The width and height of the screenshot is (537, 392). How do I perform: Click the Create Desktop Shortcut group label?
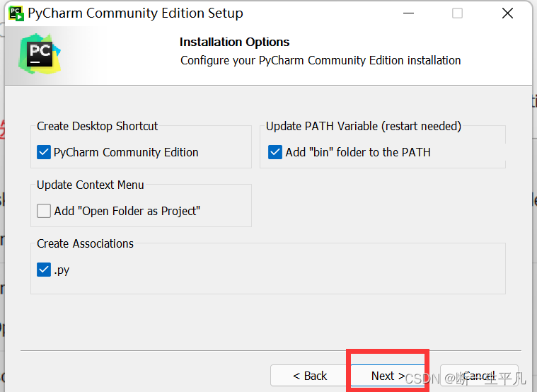97,126
